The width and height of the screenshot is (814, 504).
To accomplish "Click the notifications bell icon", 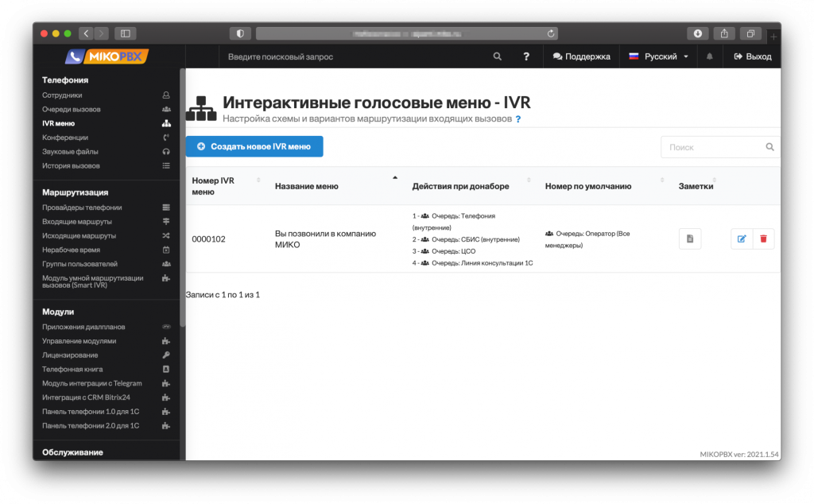I will (x=710, y=56).
